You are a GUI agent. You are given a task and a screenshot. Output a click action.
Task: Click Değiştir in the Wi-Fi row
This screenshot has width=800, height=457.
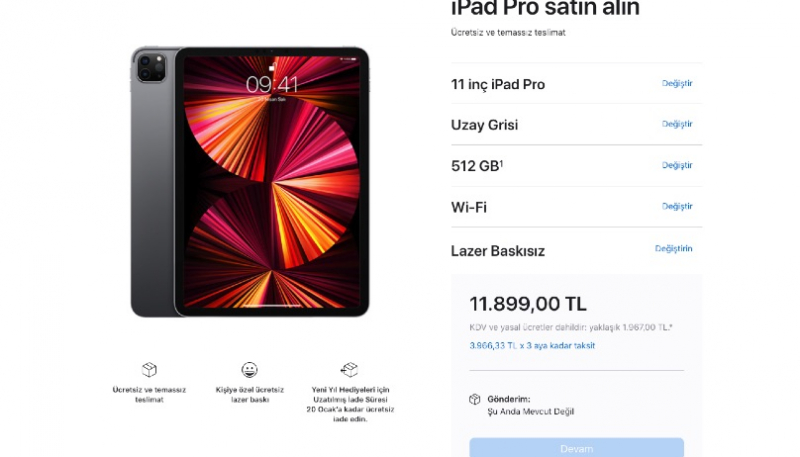[x=677, y=206]
